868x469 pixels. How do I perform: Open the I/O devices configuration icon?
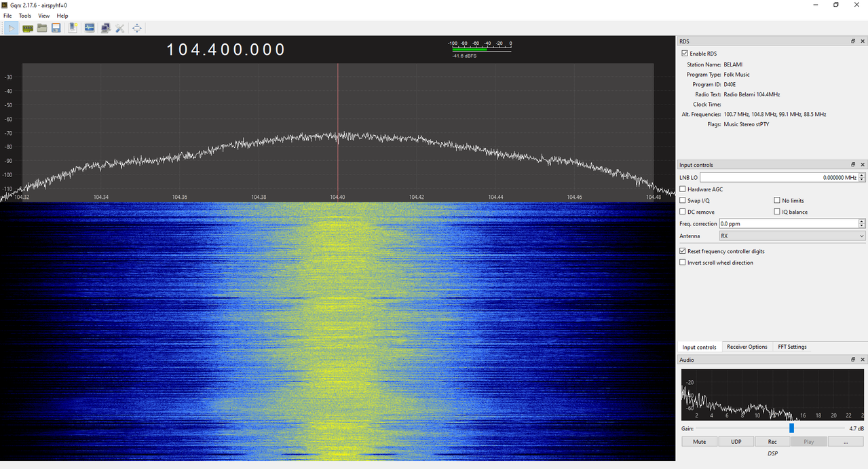[x=28, y=28]
